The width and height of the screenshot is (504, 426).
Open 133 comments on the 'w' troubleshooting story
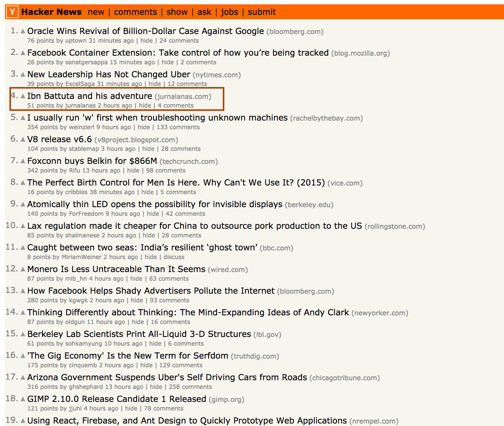pos(178,127)
